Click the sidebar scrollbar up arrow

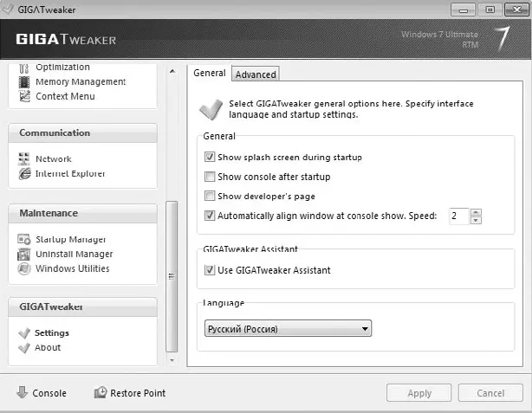coord(172,71)
